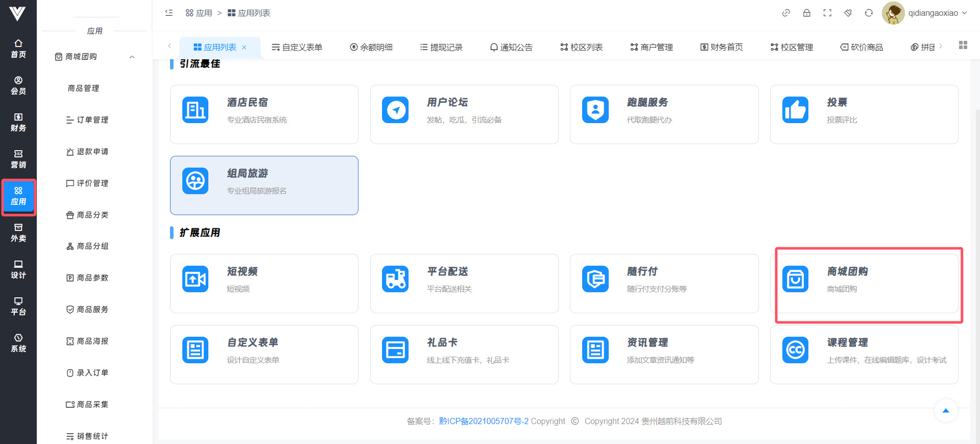Open the 平台配送 delivery app icon
This screenshot has height=444, width=980.
(x=395, y=279)
